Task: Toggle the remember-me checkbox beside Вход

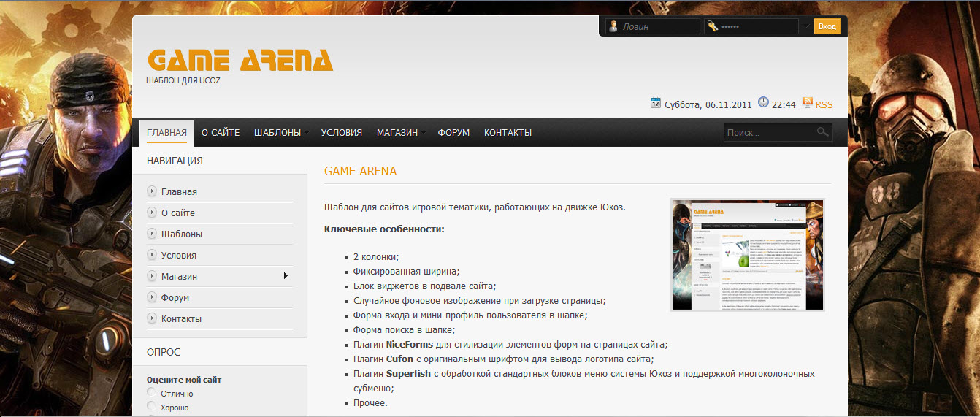Action: tap(807, 26)
